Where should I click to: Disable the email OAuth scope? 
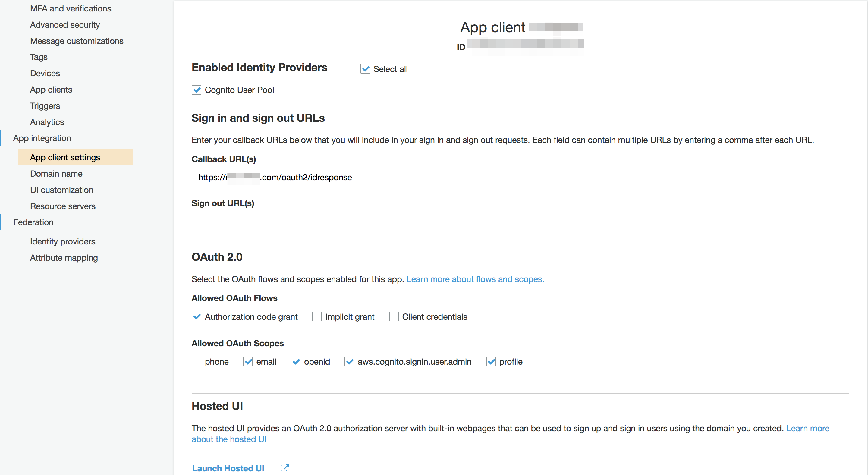click(248, 361)
